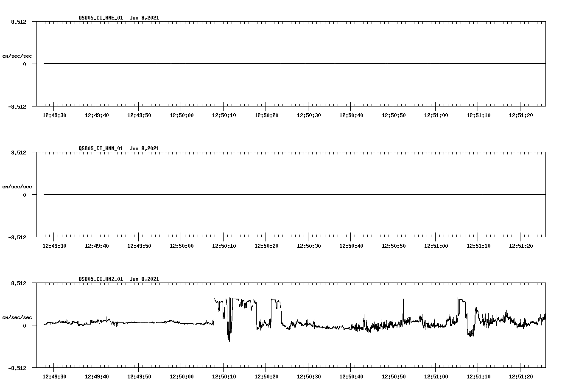Click the 12:49:30 time label under HNE plot
This screenshot has width=576, height=392.
[54, 115]
